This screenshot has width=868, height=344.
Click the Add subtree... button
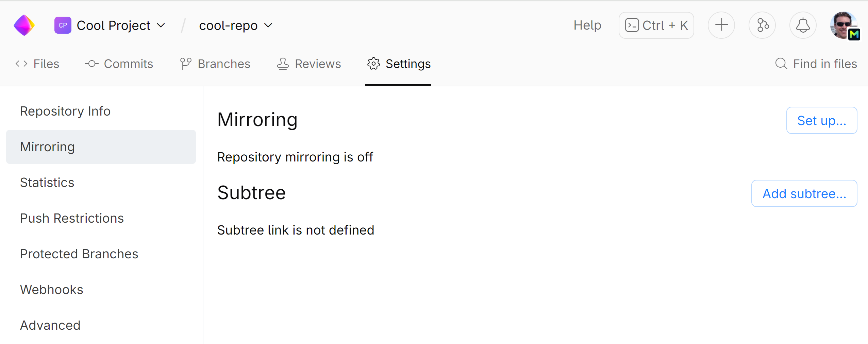click(804, 193)
